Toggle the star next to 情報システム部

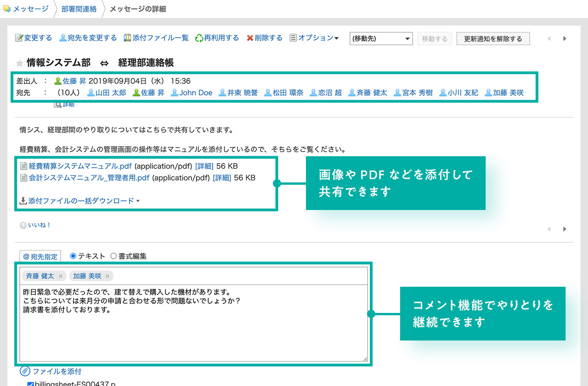coord(19,63)
